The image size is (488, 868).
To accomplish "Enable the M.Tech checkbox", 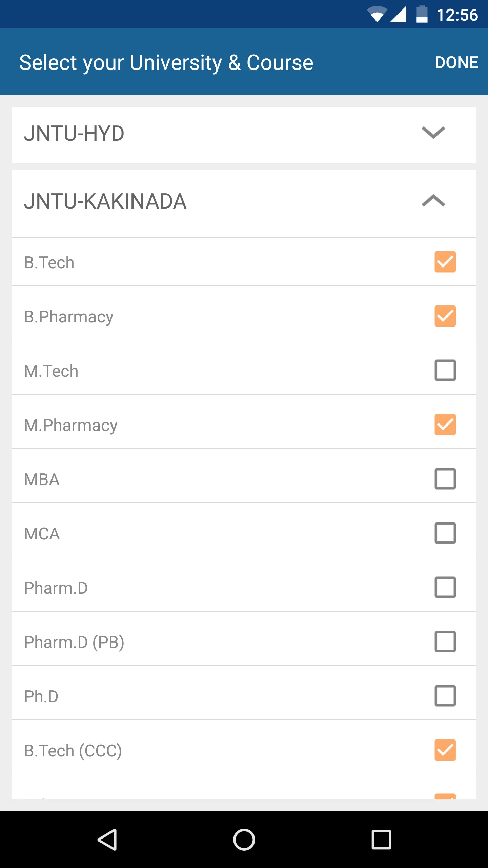I will tap(445, 370).
